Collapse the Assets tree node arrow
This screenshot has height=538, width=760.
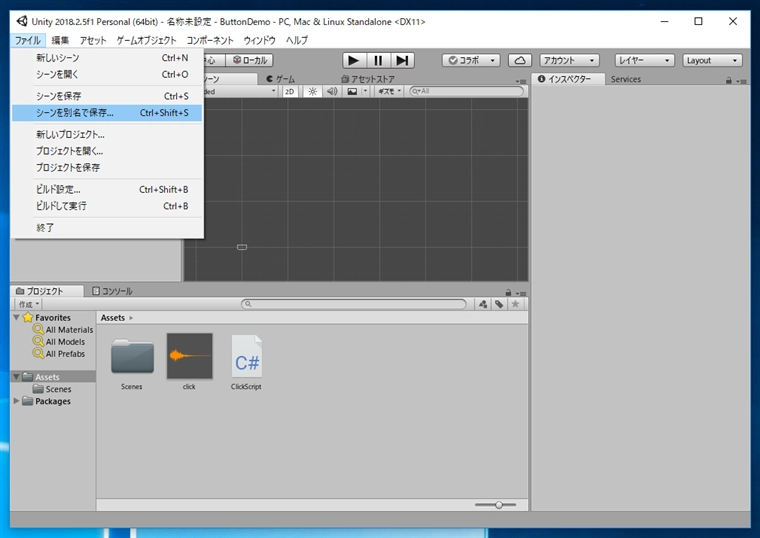click(16, 377)
